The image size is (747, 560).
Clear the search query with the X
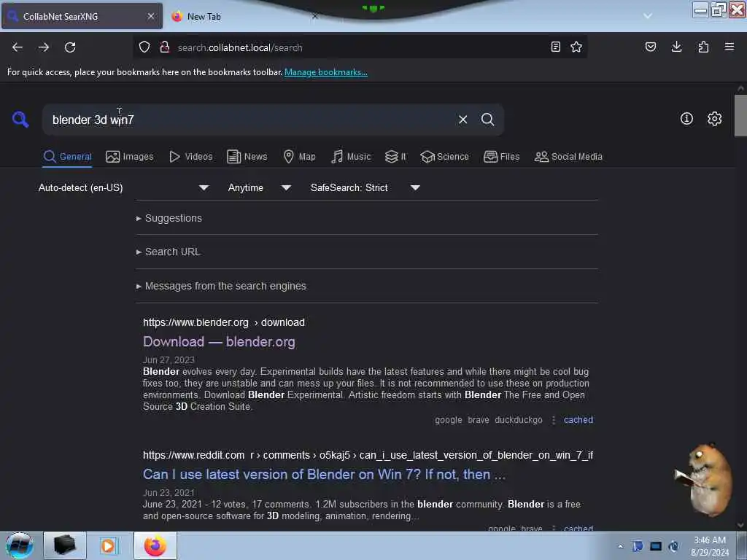(462, 120)
